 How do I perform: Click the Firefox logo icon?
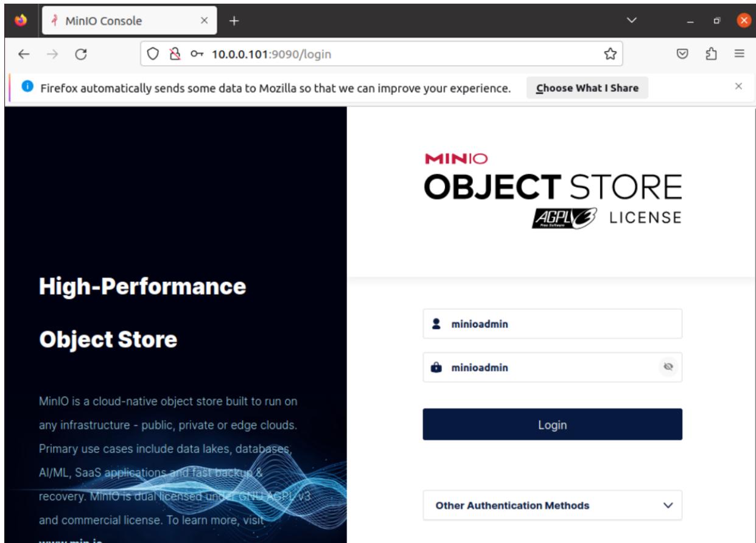tap(21, 20)
